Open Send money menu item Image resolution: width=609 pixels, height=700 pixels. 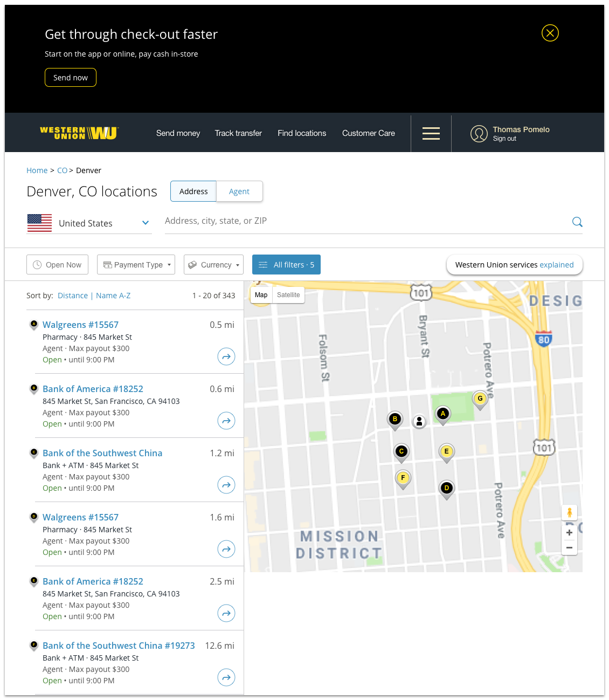point(178,133)
